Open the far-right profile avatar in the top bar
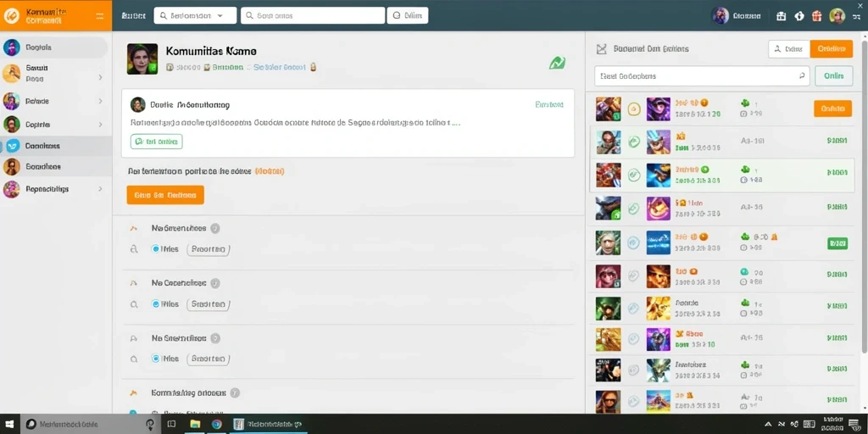The width and height of the screenshot is (868, 434). click(x=837, y=15)
